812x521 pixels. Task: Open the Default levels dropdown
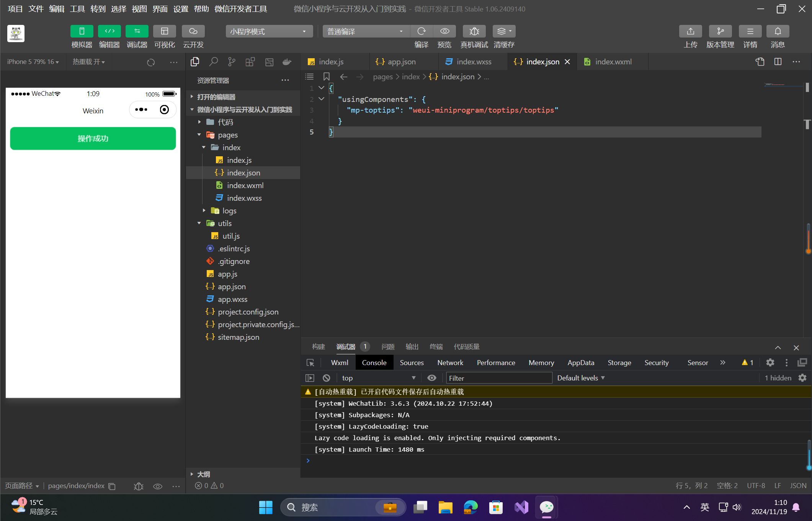tap(581, 378)
